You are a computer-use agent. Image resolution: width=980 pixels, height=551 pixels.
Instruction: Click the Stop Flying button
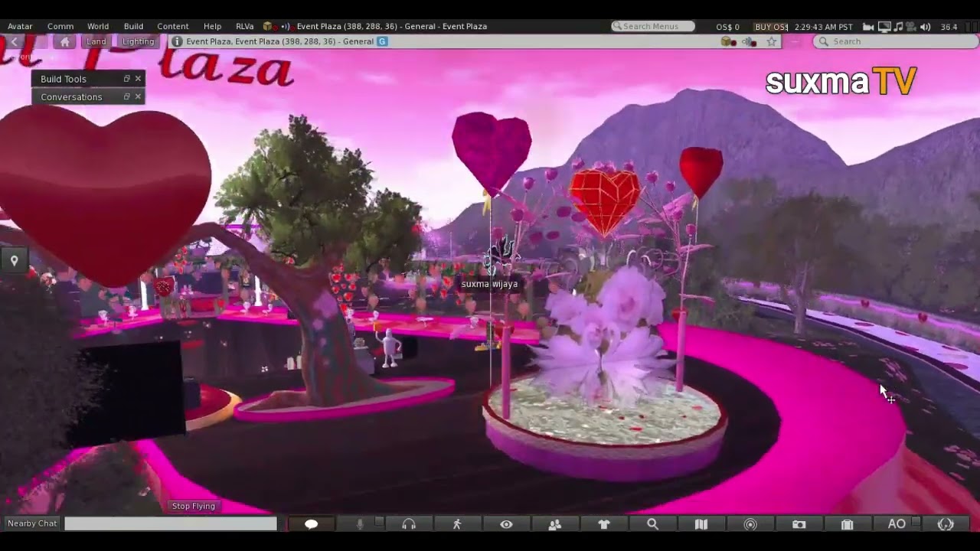[193, 506]
